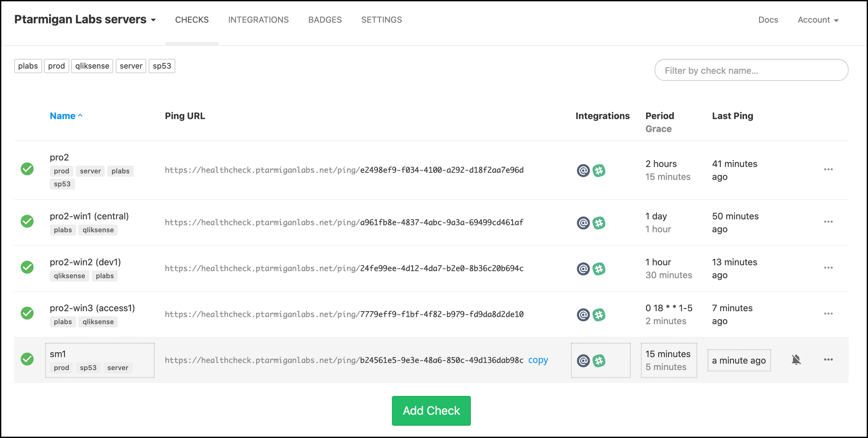
Task: Open three-dot menu for pro2-win3 (access1)
Action: click(828, 313)
